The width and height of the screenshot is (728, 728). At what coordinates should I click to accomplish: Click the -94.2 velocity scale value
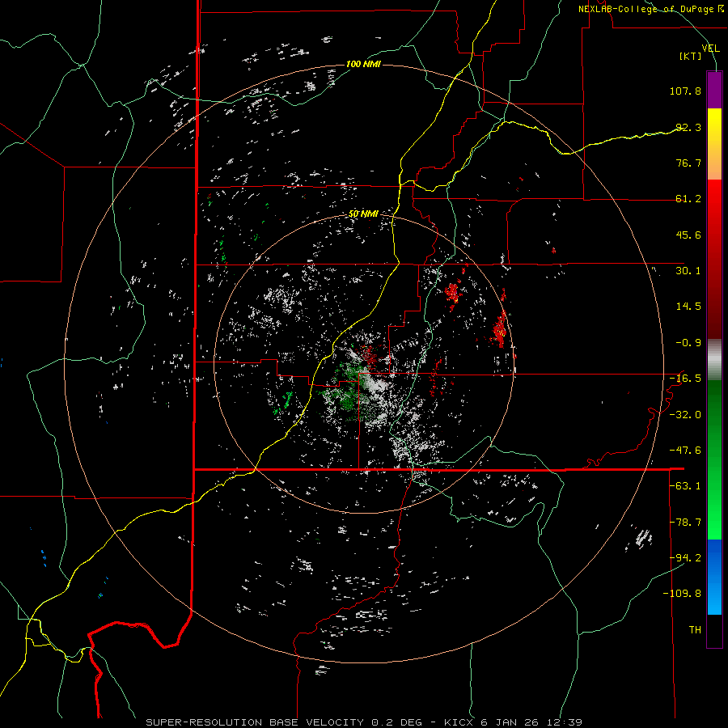[685, 558]
